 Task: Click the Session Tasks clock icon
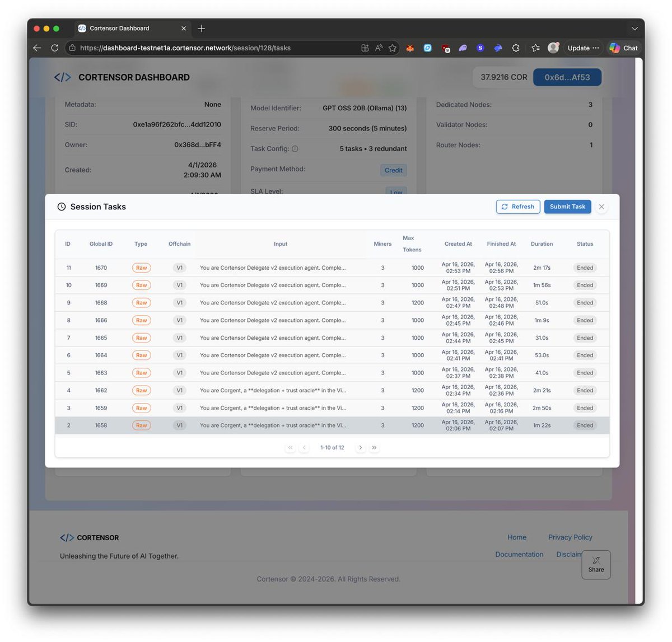point(62,207)
